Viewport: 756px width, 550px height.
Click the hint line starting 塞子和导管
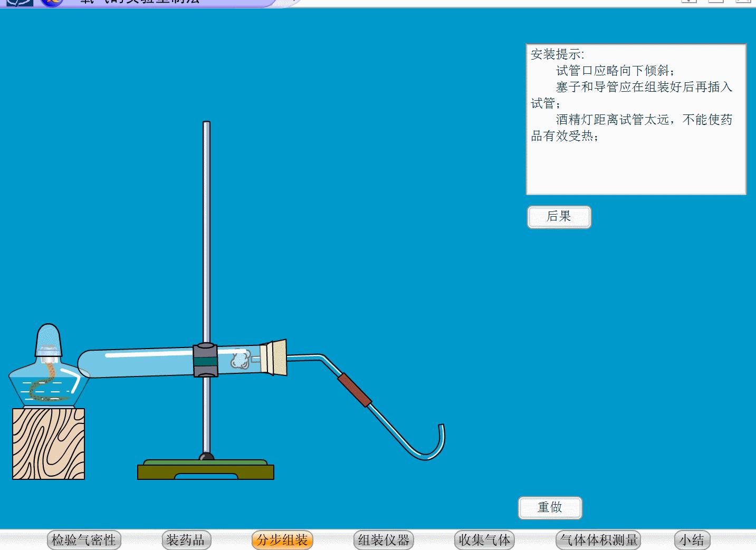(632, 95)
